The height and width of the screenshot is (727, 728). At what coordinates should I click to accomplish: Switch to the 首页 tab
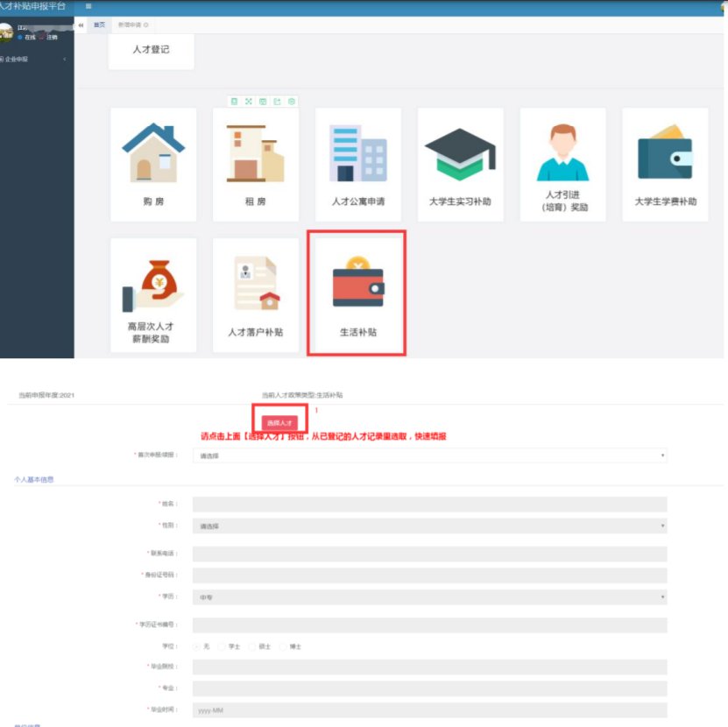pos(99,25)
